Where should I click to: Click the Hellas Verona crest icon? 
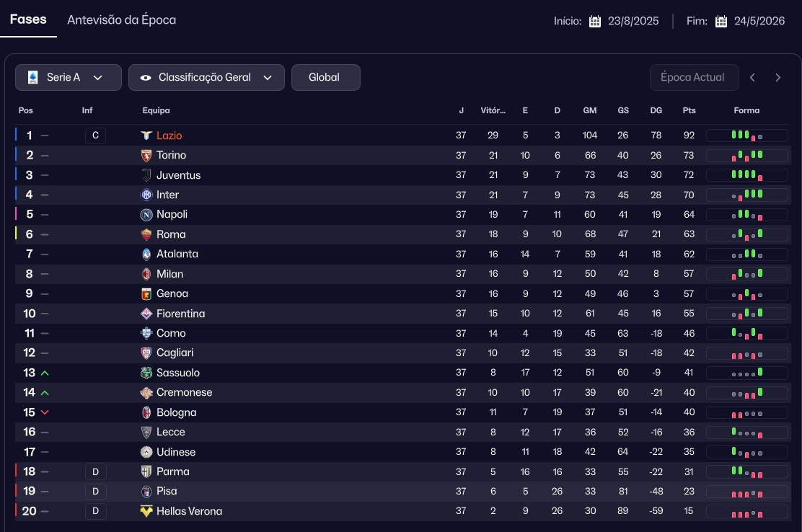pos(146,511)
